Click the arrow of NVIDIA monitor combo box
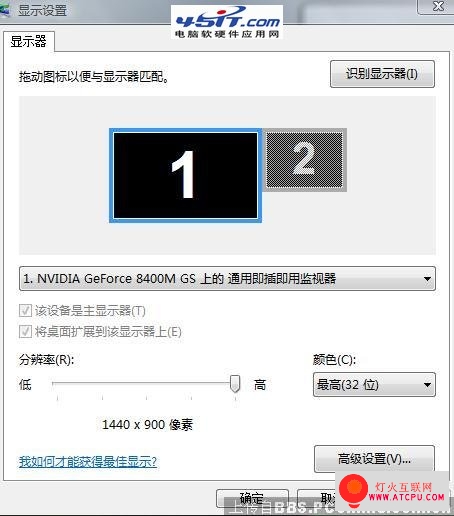This screenshot has width=454, height=516. [427, 279]
